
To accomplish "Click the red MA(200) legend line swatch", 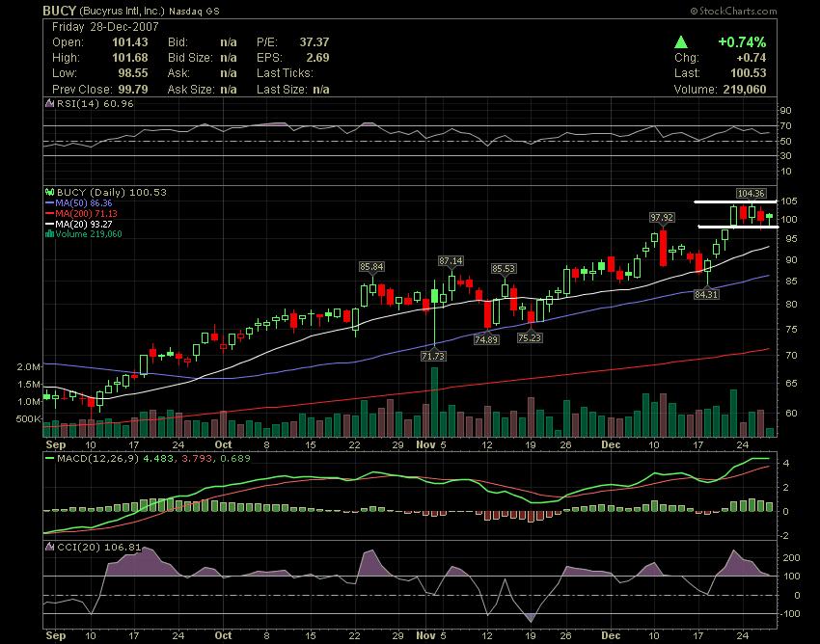I will tap(49, 213).
